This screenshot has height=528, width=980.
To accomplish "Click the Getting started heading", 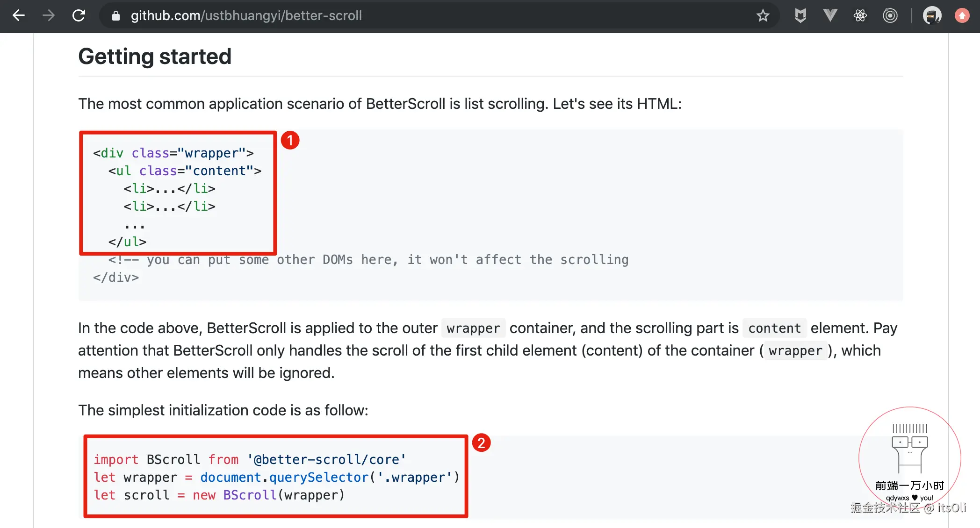I will [x=155, y=57].
